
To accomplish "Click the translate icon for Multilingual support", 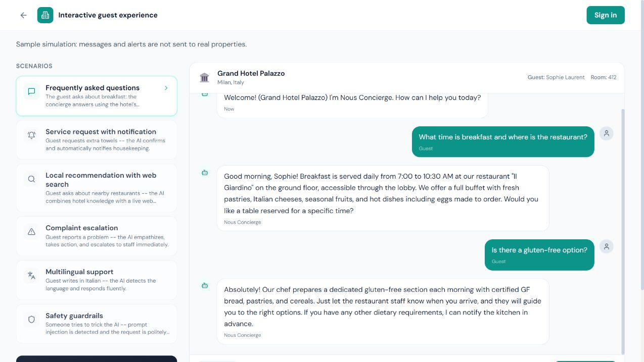I will [x=31, y=276].
